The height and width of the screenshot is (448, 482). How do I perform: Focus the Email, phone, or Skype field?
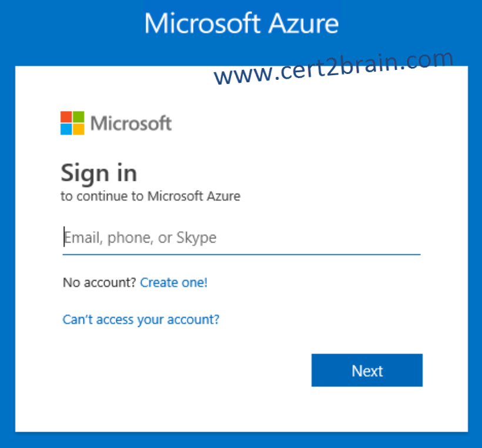pyautogui.click(x=242, y=237)
